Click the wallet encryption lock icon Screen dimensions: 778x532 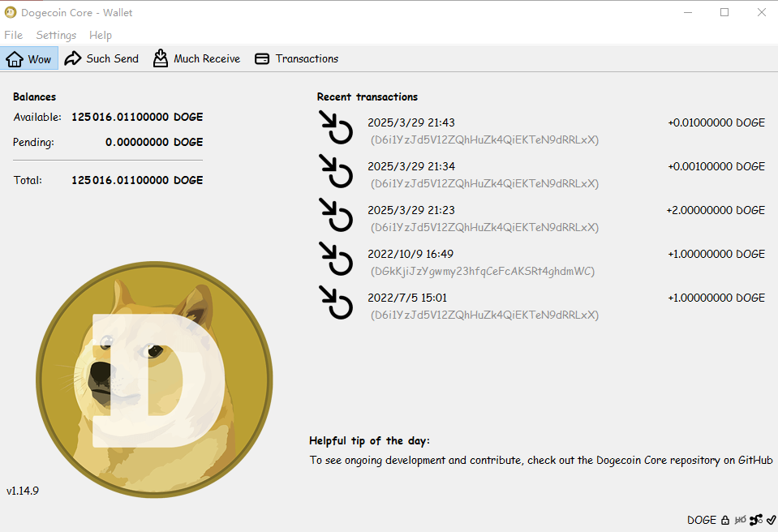(726, 520)
